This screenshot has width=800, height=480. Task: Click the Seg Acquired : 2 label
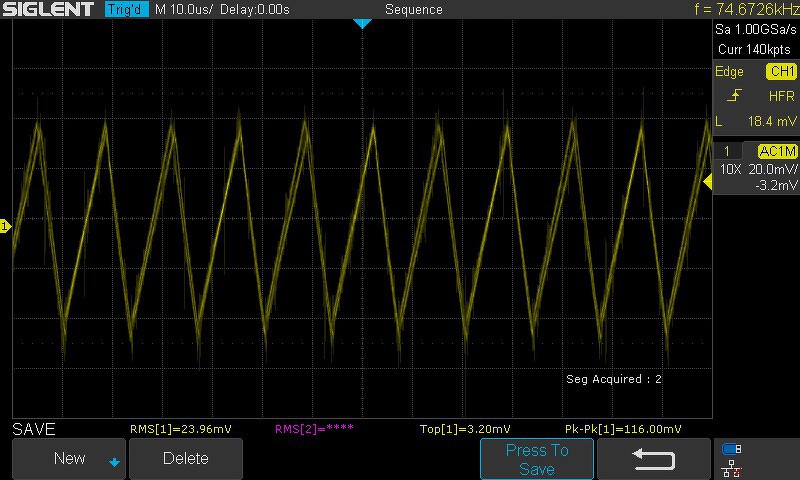click(x=614, y=379)
